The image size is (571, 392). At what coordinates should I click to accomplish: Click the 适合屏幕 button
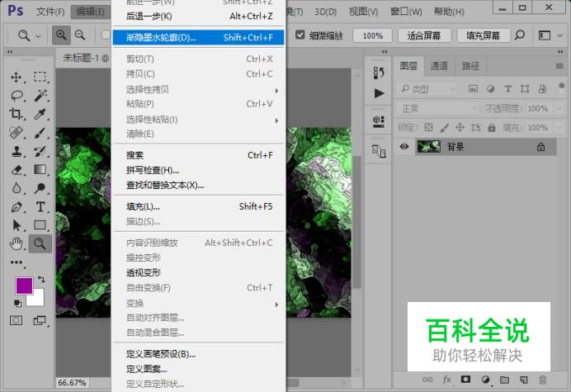click(x=424, y=35)
